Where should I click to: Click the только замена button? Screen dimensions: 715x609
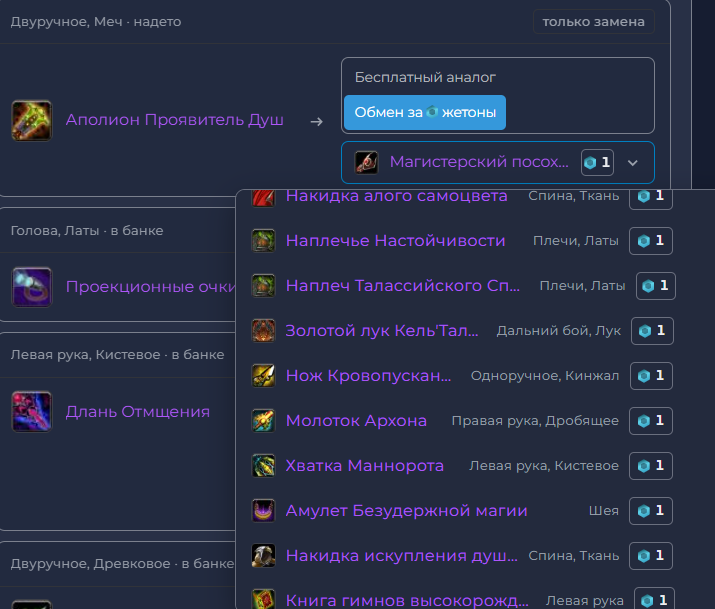pyautogui.click(x=594, y=21)
